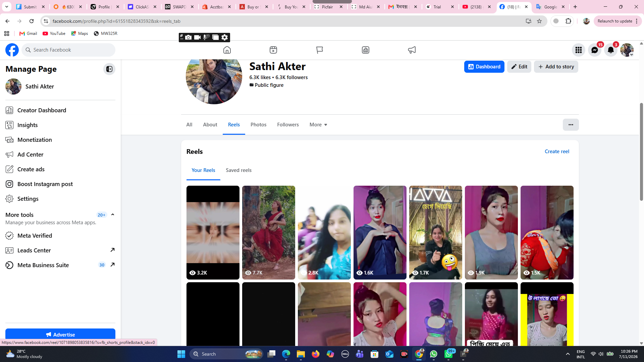644x362 pixels.
Task: Open Meta Verified in the sidebar
Action: (60, 236)
